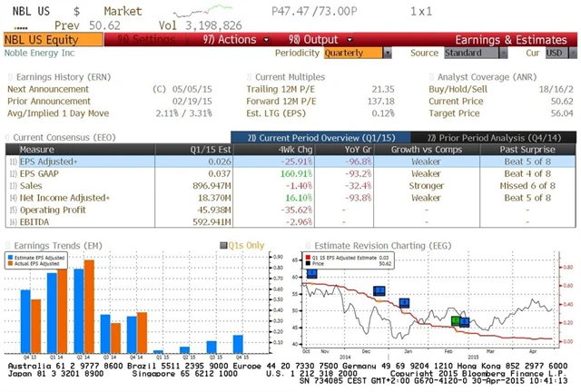Open the currency USD dropdown
The width and height of the screenshot is (581, 392).
tap(552, 53)
